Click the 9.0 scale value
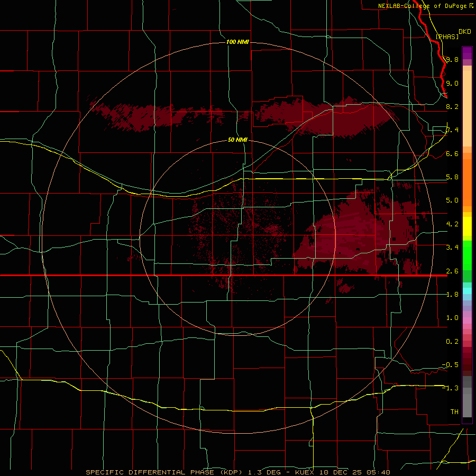The image size is (476, 476). click(452, 83)
